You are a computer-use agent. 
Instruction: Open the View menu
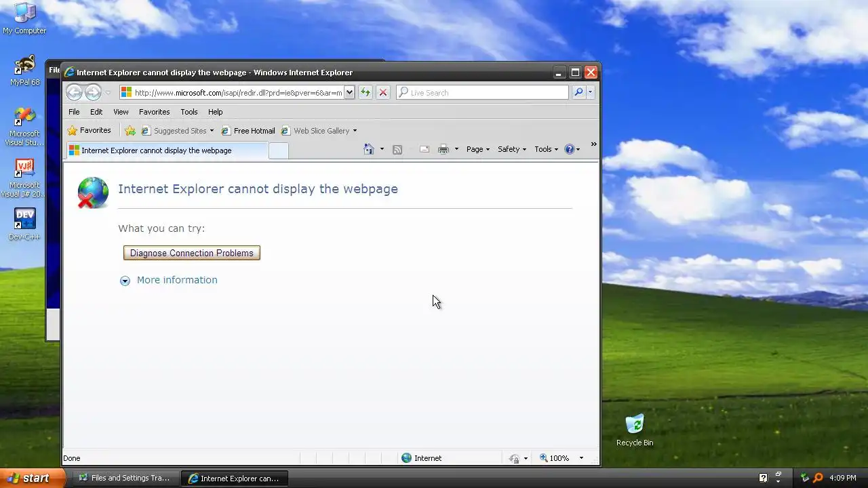(x=121, y=112)
